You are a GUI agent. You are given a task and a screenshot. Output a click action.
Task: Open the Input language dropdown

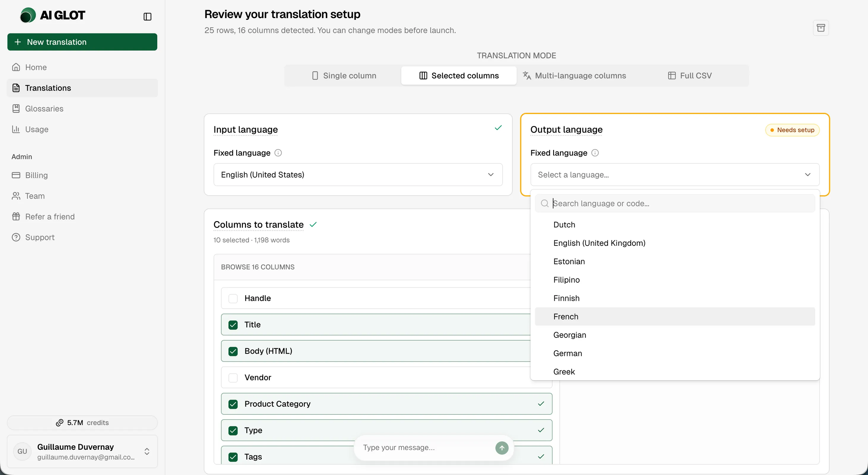click(x=358, y=175)
